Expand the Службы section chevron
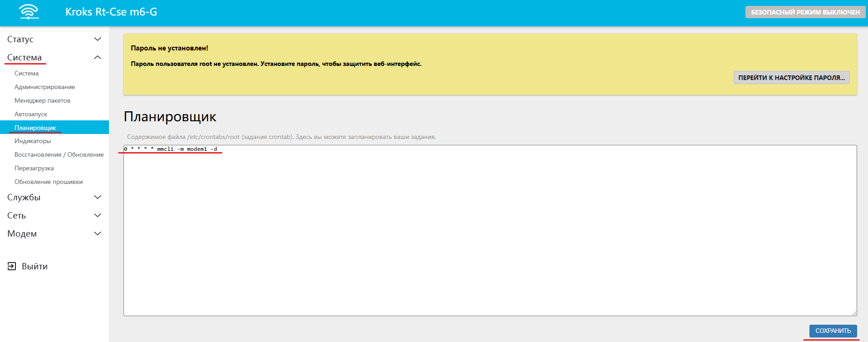This screenshot has height=342, width=868. (x=97, y=197)
